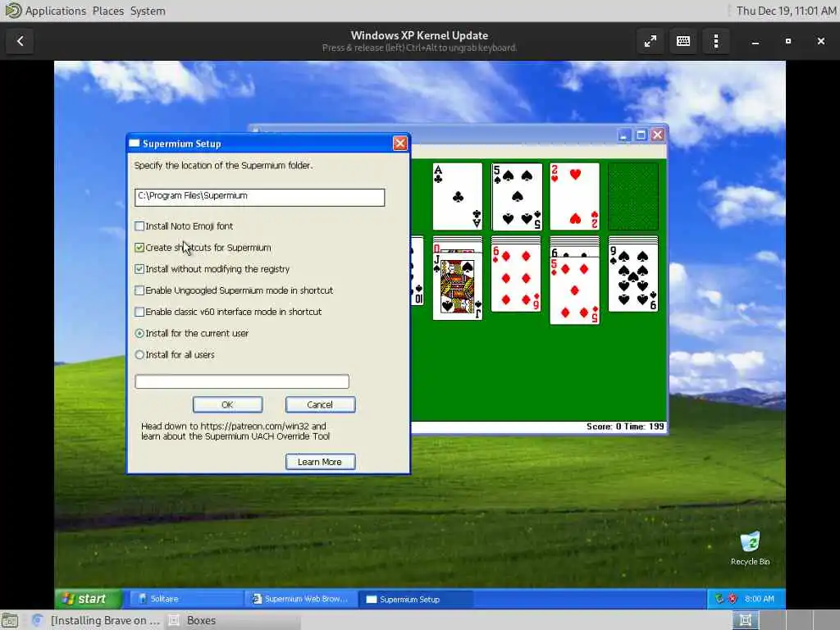Switch to Supermium Web Browser taskbar item
Viewport: 840px width, 630px height.
tap(300, 599)
